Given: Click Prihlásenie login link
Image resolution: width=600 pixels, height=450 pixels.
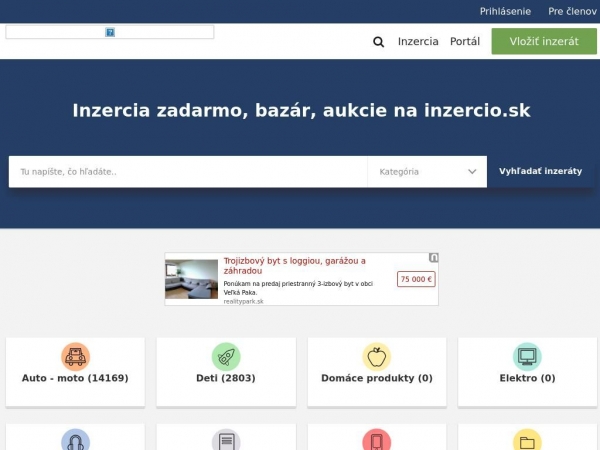Looking at the screenshot, I should tap(505, 11).
